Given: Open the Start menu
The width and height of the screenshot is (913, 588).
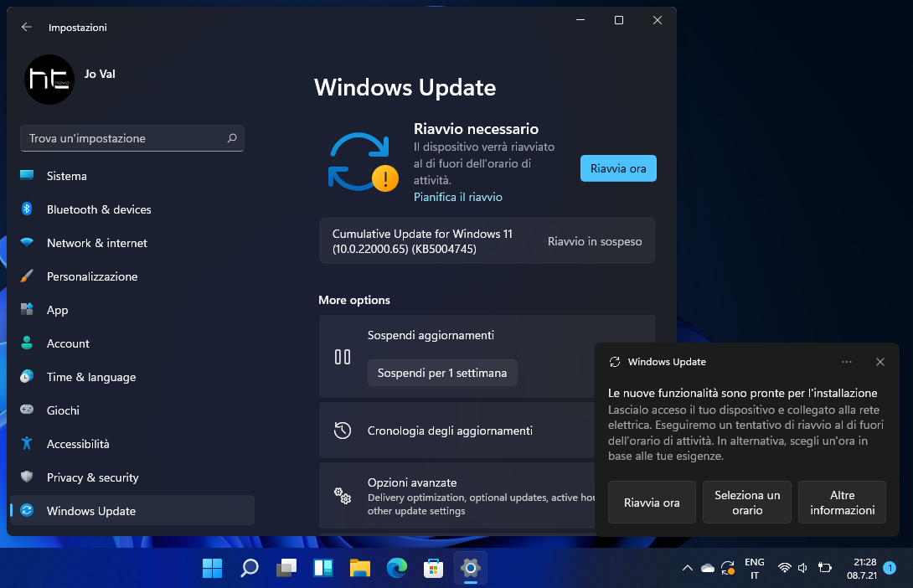Looking at the screenshot, I should pyautogui.click(x=212, y=568).
